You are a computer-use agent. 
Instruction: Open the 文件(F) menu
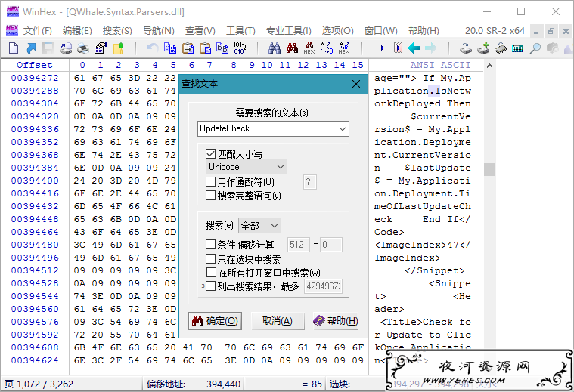point(38,31)
